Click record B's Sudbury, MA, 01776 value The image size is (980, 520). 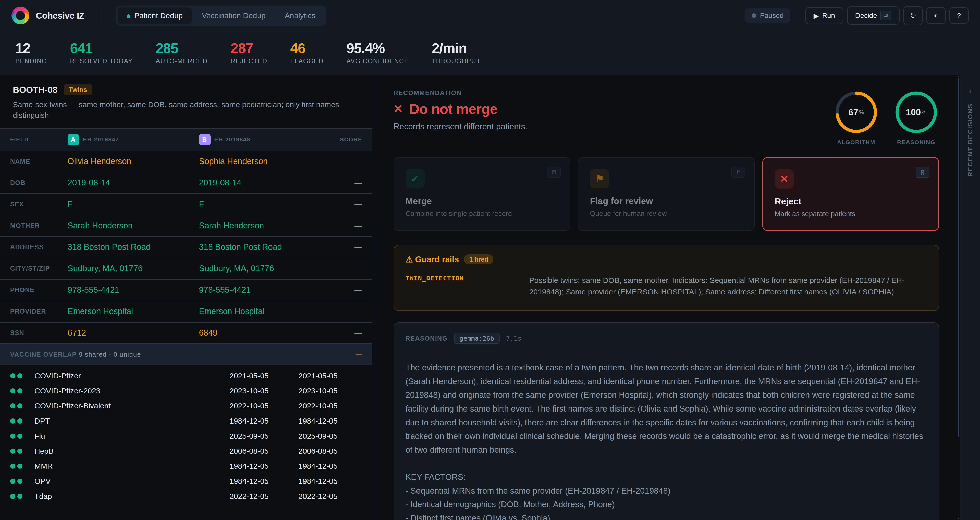click(236, 269)
